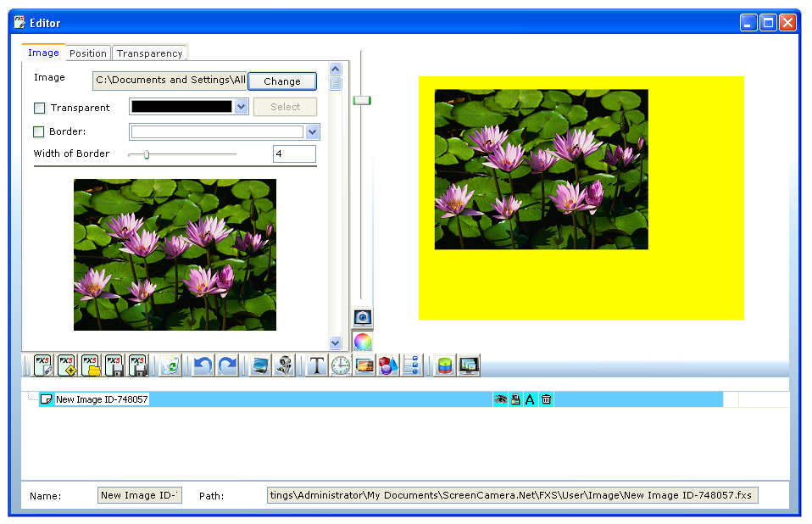Toggle visibility eye on New Image ID-748057
The height and width of the screenshot is (524, 812).
click(500, 399)
